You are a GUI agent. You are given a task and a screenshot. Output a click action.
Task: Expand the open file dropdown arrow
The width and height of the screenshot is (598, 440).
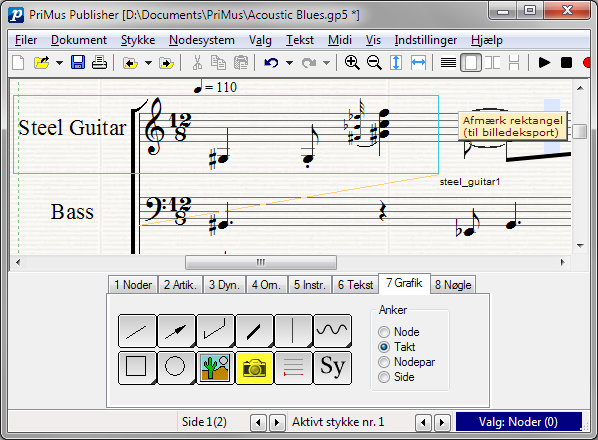coord(59,63)
